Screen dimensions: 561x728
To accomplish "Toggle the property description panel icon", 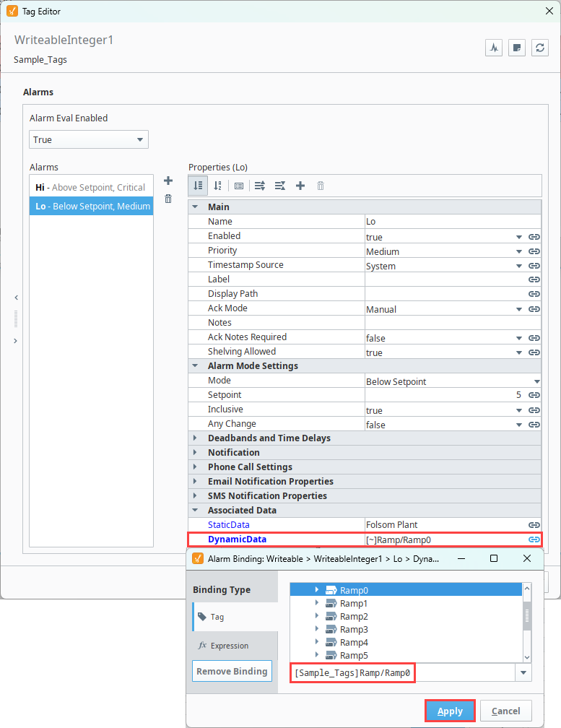I will pos(239,186).
